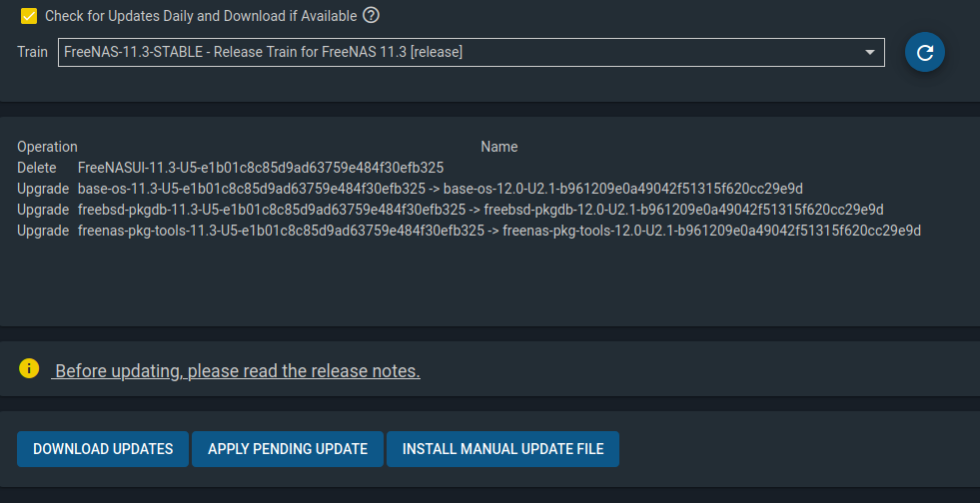Select the base-os upgrade entry
Screen dimensions: 980x503
point(440,189)
